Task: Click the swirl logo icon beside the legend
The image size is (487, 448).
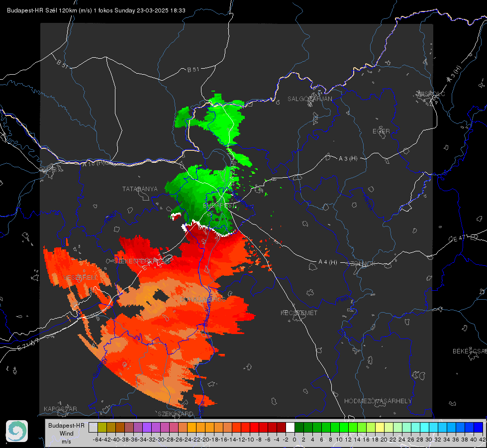Action: (x=17, y=431)
